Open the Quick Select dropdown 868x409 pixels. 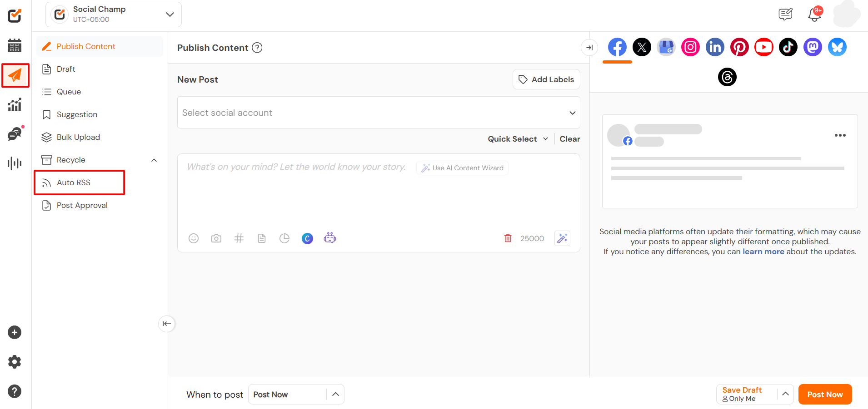[x=518, y=139]
